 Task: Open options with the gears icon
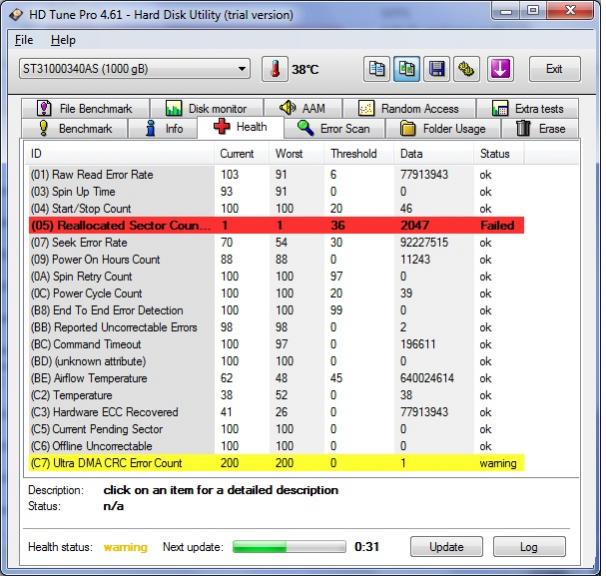point(466,69)
